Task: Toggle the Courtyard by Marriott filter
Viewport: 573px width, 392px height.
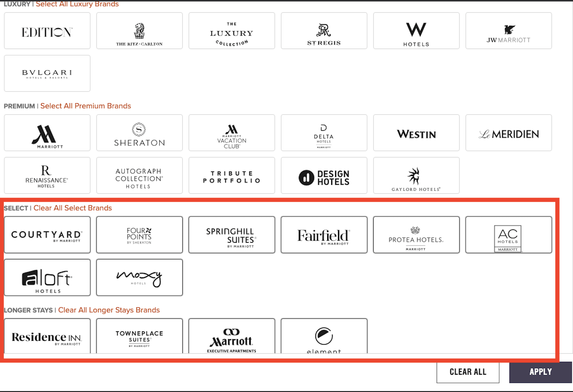Action: [47, 235]
